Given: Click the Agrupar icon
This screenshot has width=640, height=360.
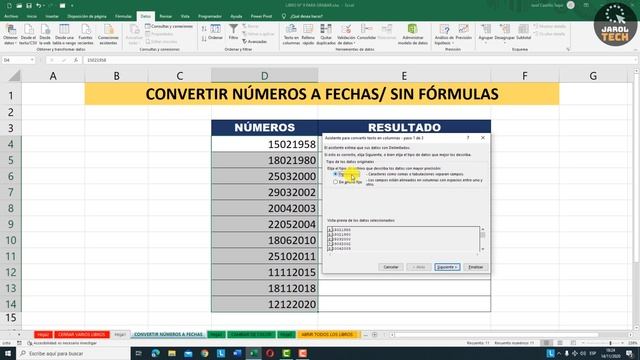Looking at the screenshot, I should tap(486, 32).
